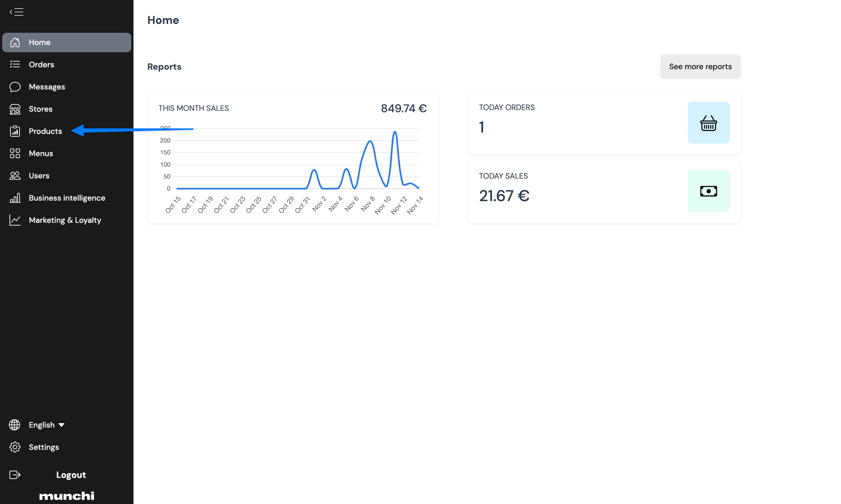Click the Users people icon

click(15, 176)
